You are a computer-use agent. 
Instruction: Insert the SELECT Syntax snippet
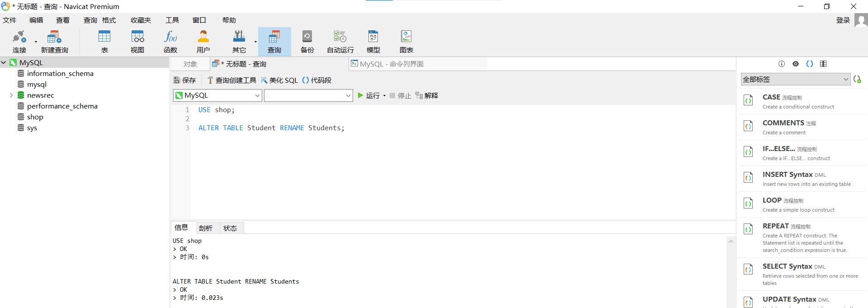(x=803, y=274)
